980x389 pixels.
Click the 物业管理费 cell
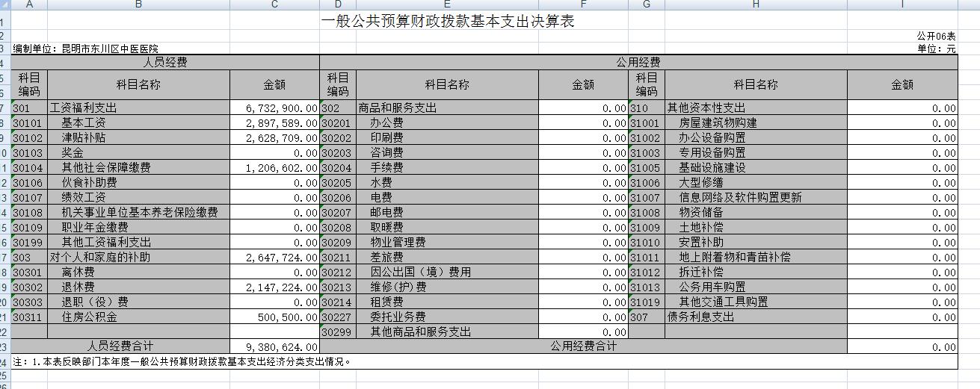447,242
